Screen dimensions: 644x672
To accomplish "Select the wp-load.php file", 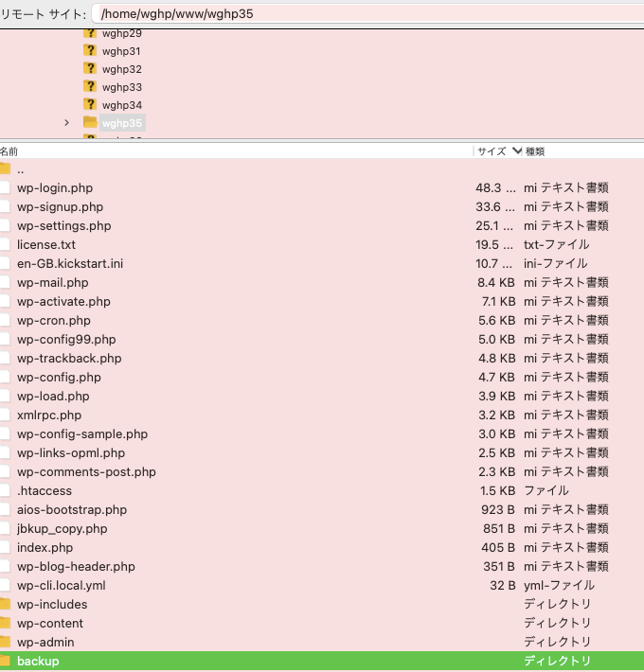I will (x=53, y=396).
